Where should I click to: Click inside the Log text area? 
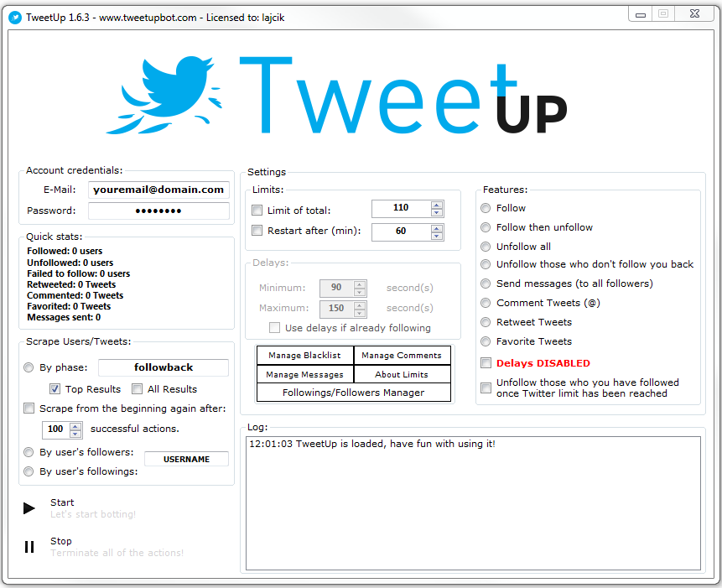[473, 502]
